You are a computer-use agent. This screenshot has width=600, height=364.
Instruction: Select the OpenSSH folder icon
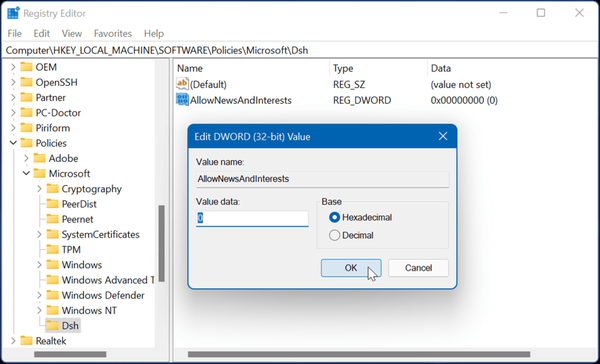(x=26, y=82)
